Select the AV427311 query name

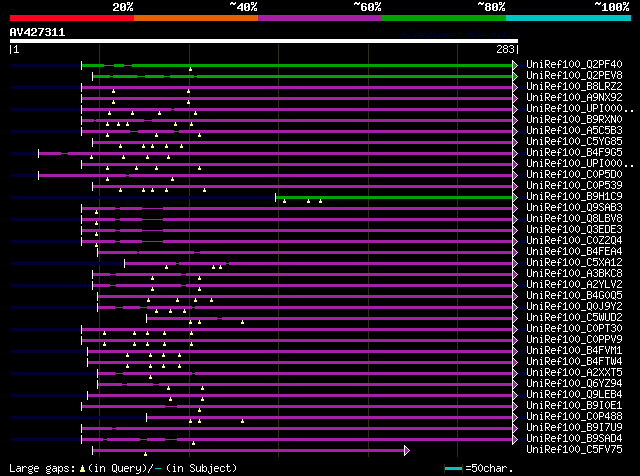pyautogui.click(x=37, y=32)
